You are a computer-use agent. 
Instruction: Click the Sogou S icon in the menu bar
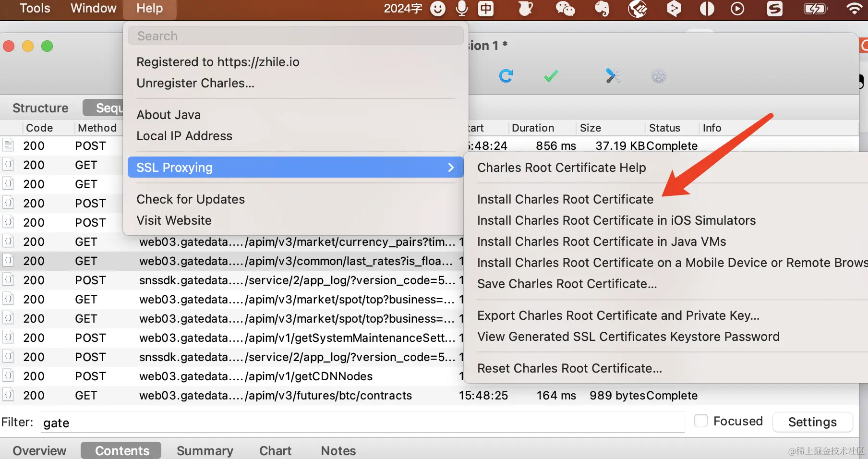point(774,8)
